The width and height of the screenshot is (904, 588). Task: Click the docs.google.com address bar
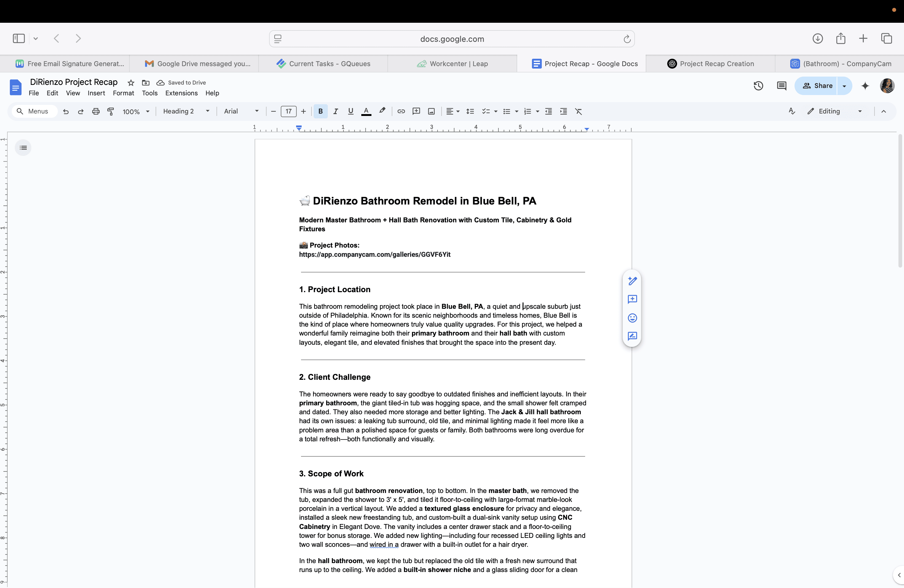[x=452, y=39]
